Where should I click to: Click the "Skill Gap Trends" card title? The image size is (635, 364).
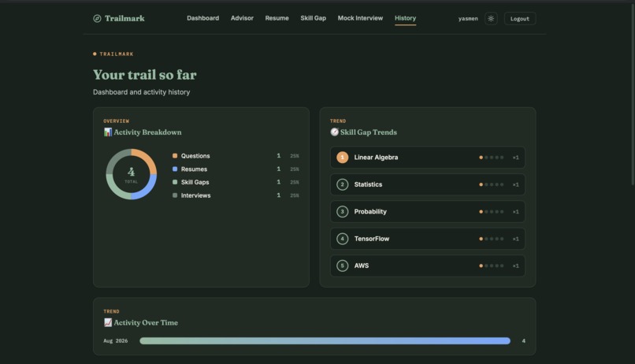[x=369, y=132]
